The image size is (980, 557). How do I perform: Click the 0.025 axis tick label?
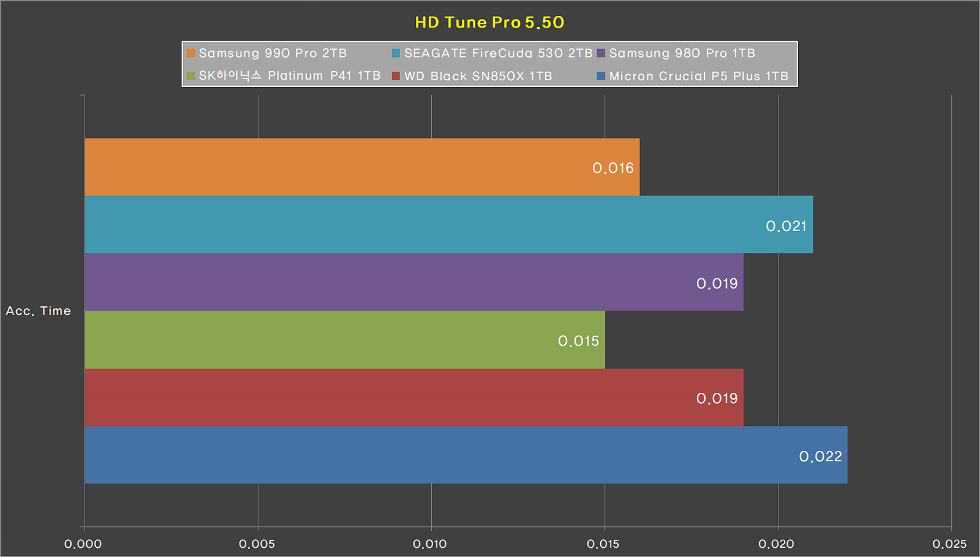click(x=950, y=544)
